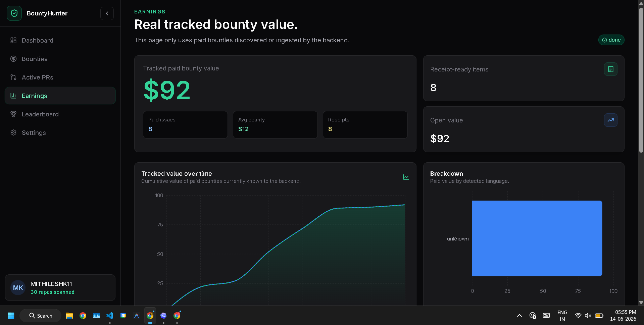Click the 'unknown' label in the Breakdown chart
Screen dimensions: 644x325
(458, 239)
